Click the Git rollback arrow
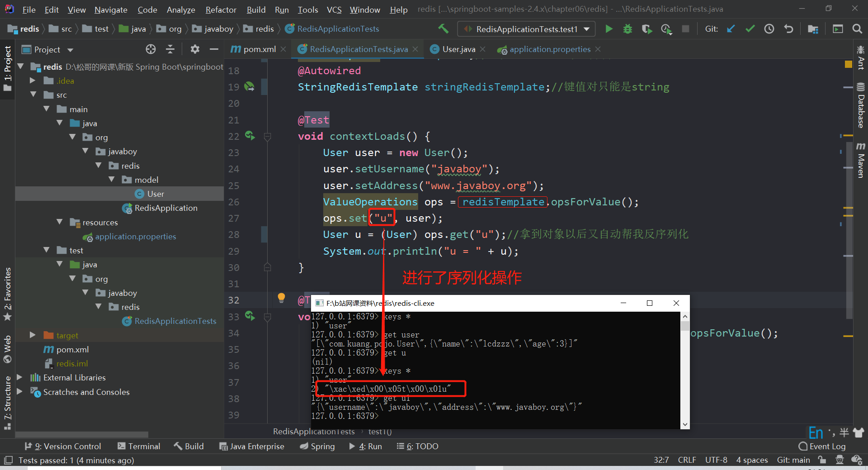 (x=788, y=29)
